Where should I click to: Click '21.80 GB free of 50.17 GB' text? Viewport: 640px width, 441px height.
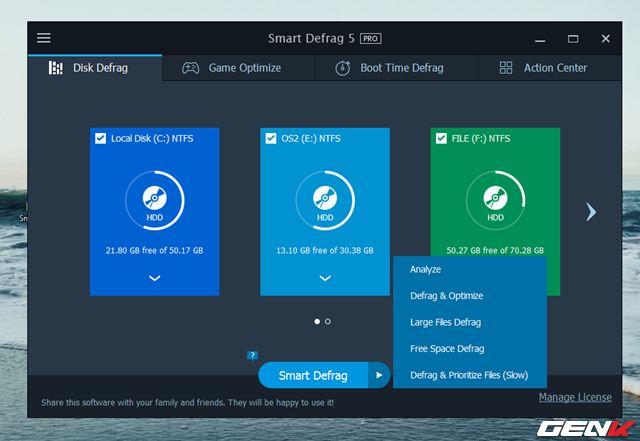(x=154, y=250)
